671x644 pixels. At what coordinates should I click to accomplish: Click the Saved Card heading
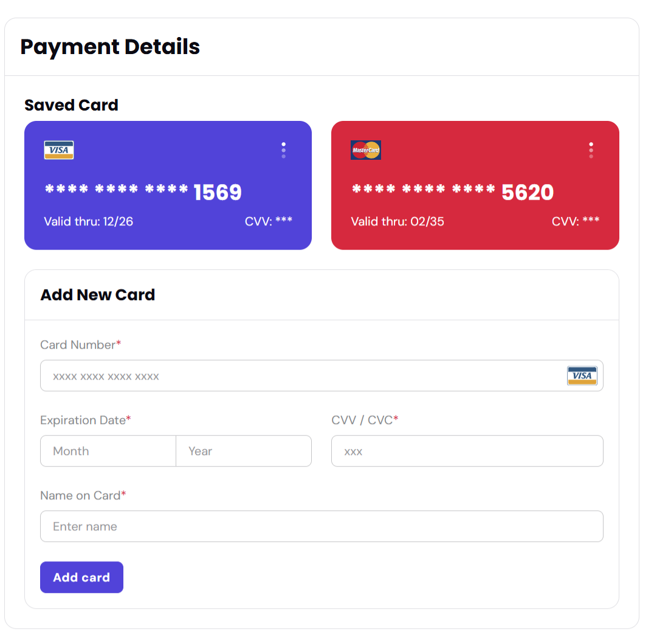(71, 104)
